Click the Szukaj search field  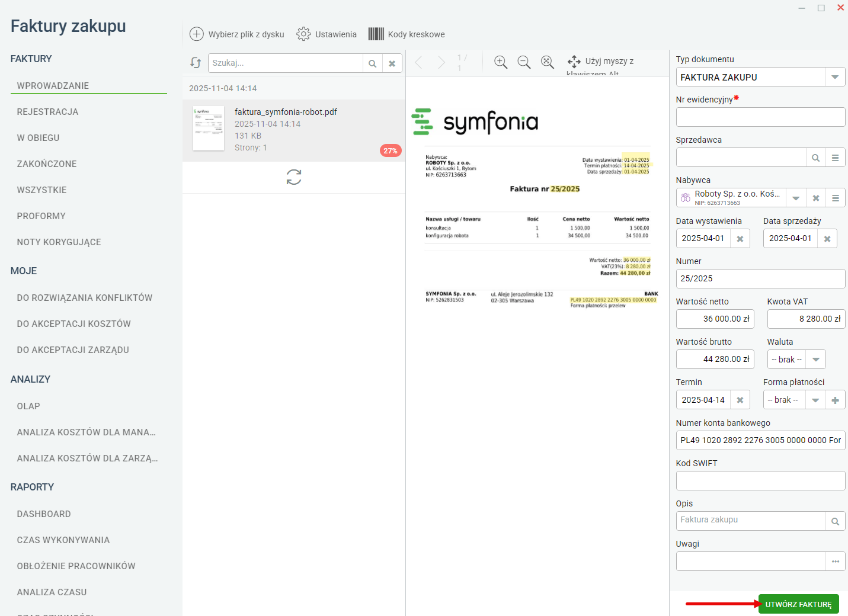(x=285, y=63)
